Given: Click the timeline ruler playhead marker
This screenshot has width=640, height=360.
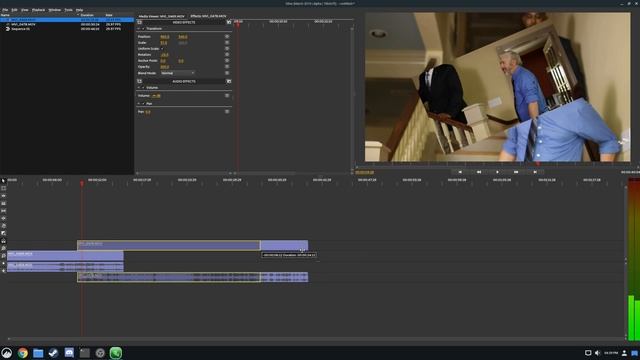Looking at the screenshot, I should (x=82, y=184).
